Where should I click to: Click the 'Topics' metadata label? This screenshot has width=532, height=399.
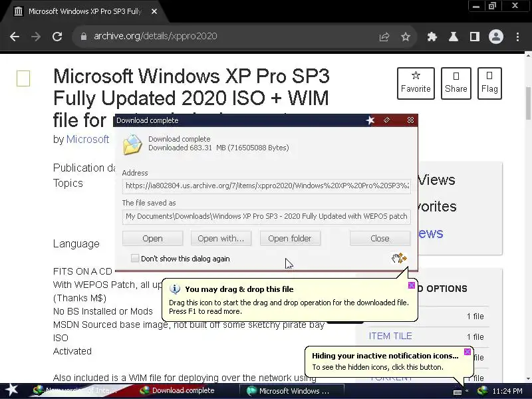[68, 184]
